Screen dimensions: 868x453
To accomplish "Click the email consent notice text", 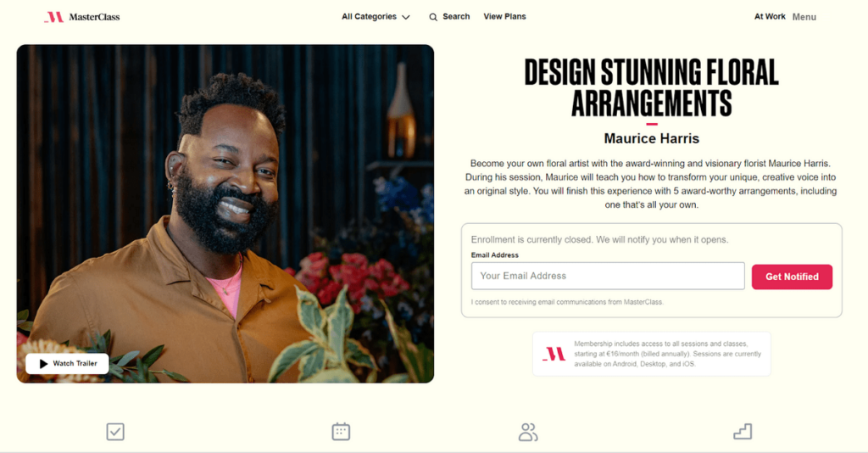I will [x=567, y=302].
